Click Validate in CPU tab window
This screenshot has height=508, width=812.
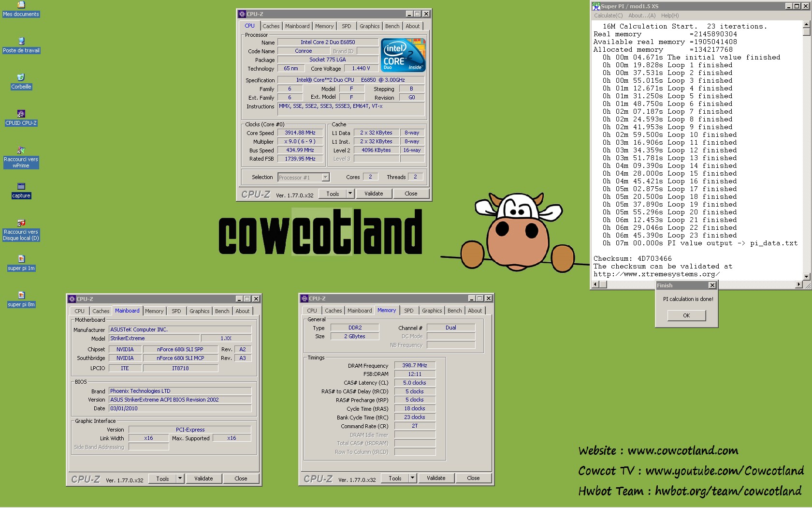click(374, 194)
